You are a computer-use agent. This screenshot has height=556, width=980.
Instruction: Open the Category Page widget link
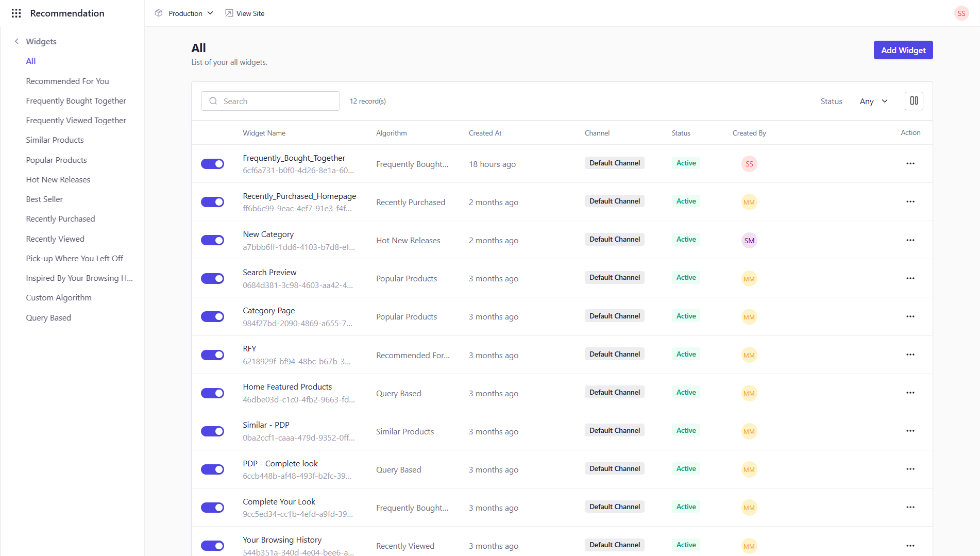268,310
